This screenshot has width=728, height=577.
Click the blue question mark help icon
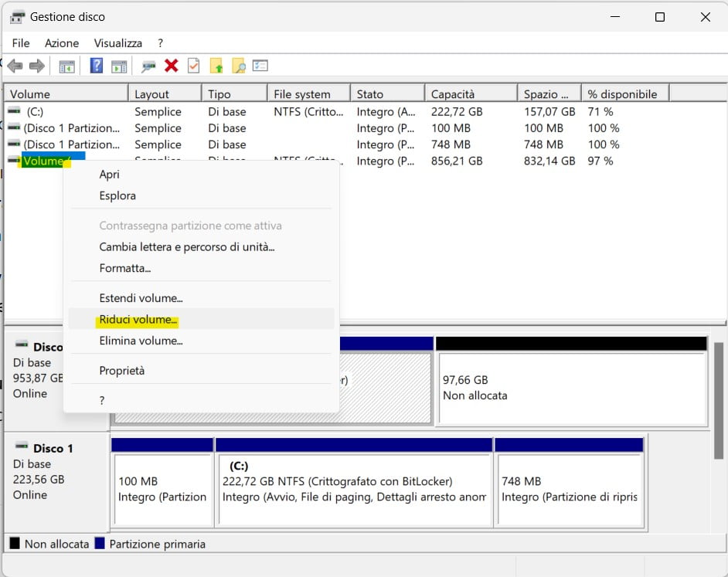[x=97, y=66]
